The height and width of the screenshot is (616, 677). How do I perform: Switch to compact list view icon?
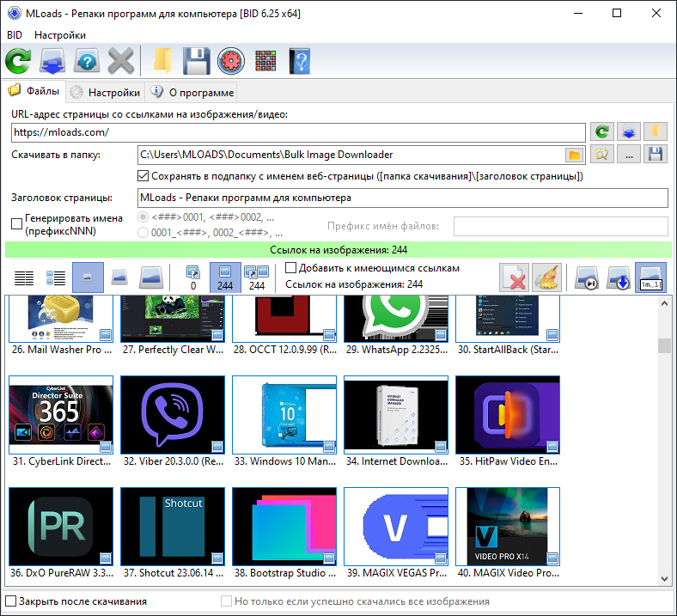24,278
